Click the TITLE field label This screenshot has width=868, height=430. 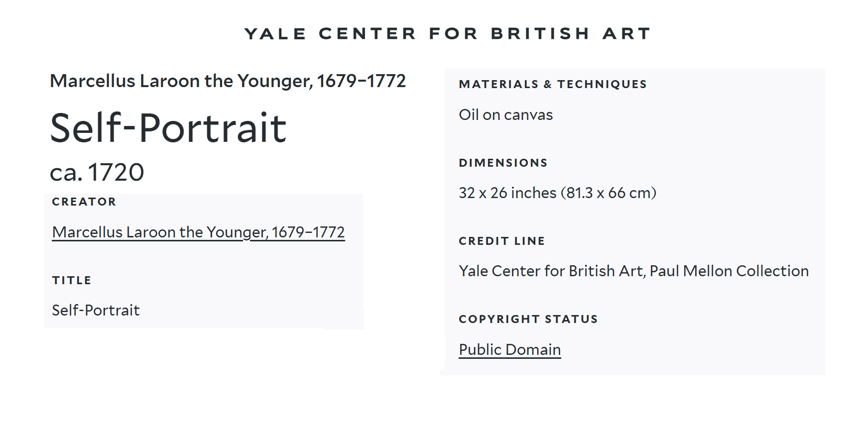click(x=72, y=280)
